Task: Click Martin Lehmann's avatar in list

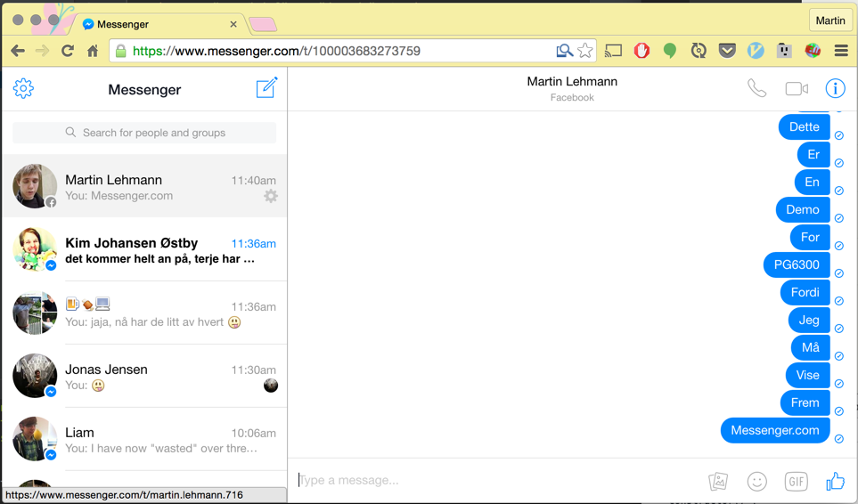Action: click(35, 186)
